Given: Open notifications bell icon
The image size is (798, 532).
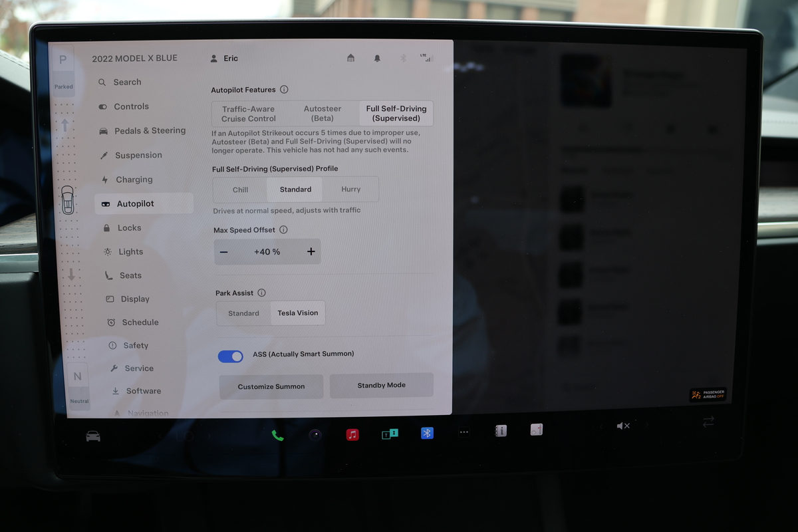Looking at the screenshot, I should pos(377,59).
